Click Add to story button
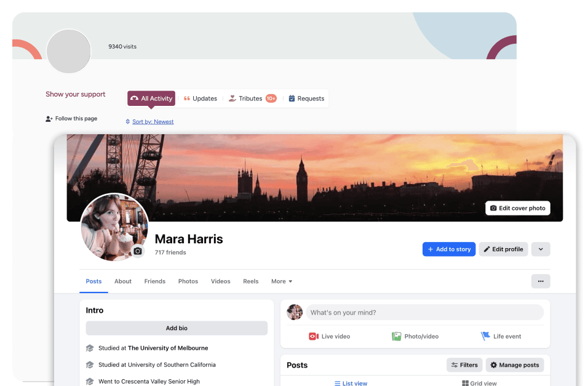Screen dimensions: 588x386 coord(449,249)
